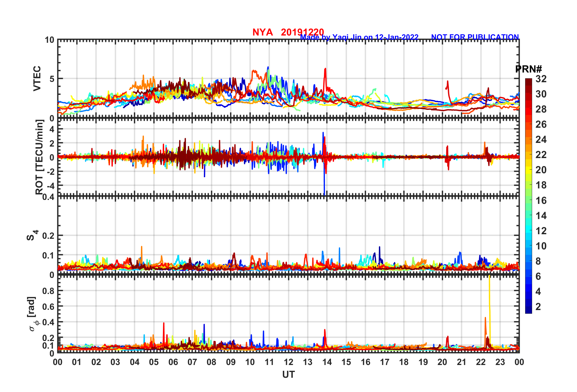This screenshot has height=392, width=577.
Task: Click the "Made by Yaqi Jin on 12-Jan-2022" text
Action: coord(359,37)
